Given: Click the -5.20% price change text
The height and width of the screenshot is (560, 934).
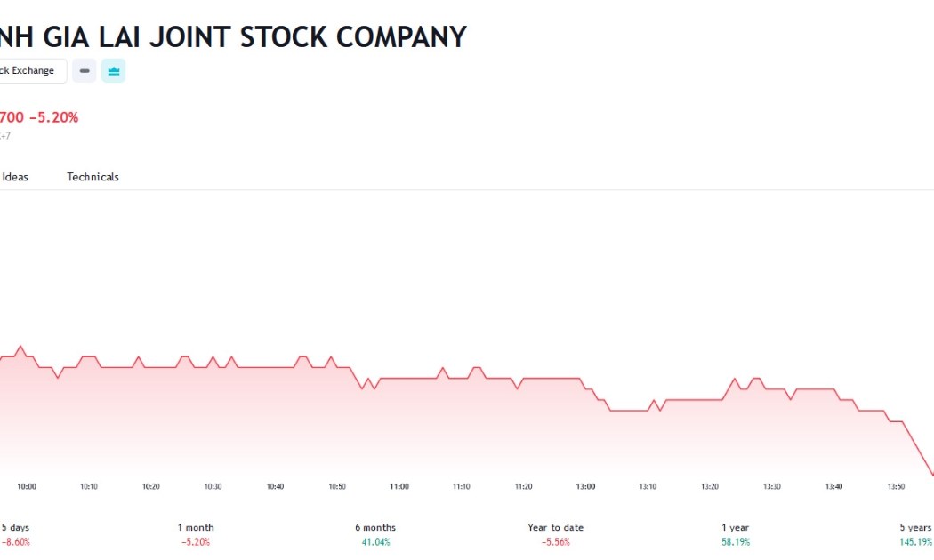Looking at the screenshot, I should 53,117.
